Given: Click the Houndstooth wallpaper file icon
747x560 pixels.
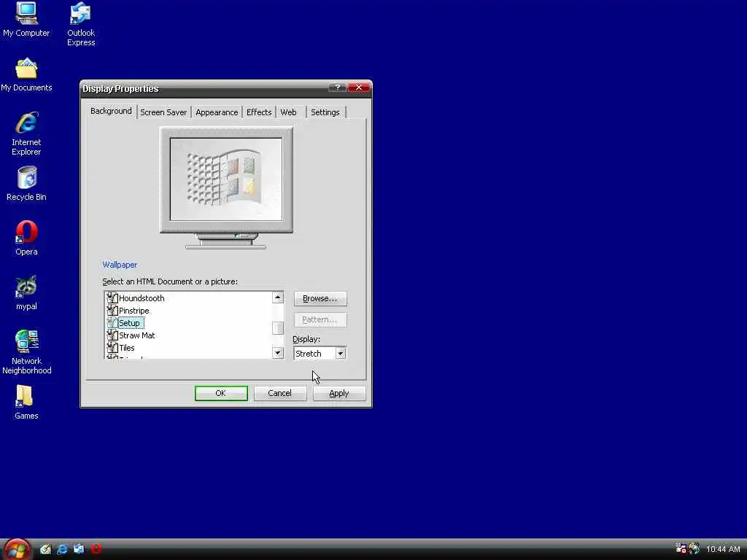Looking at the screenshot, I should point(112,297).
